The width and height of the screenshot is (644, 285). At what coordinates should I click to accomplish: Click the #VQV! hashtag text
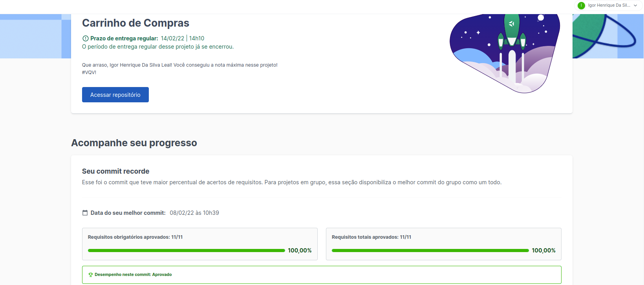point(89,73)
